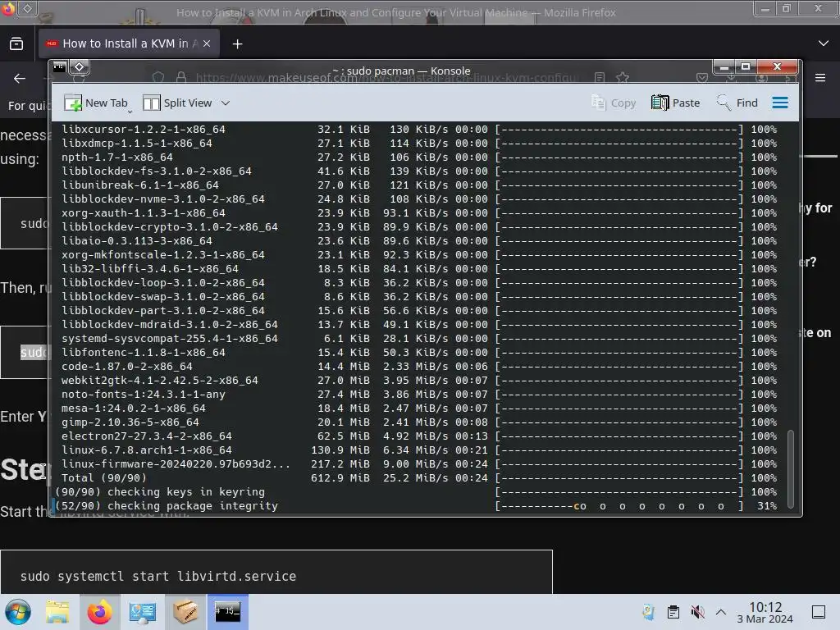840x630 pixels.
Task: Click the 'electron27-27.3.4-2-x86_64' line
Action: [419, 436]
